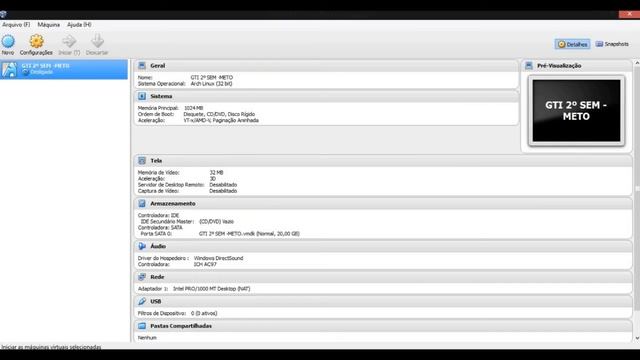Viewport: 640px width, 360px height.
Task: Click the Armazenamento section disk icon
Action: 142,203
